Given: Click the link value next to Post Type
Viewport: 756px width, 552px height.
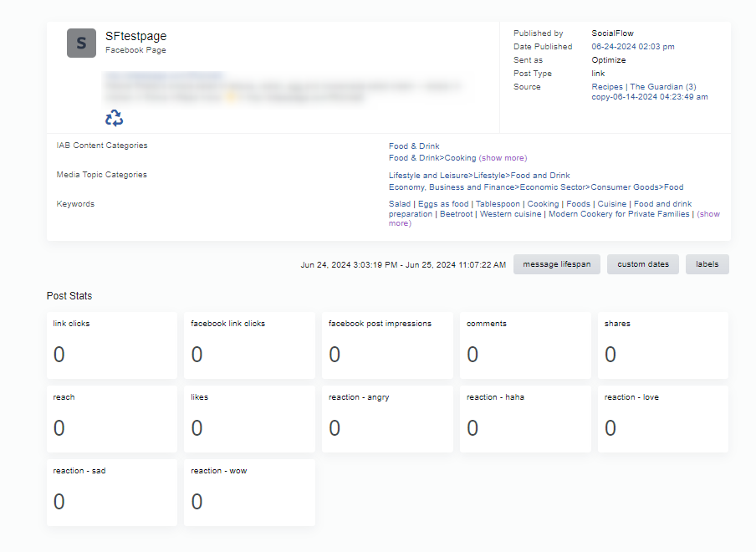Looking at the screenshot, I should (x=598, y=74).
